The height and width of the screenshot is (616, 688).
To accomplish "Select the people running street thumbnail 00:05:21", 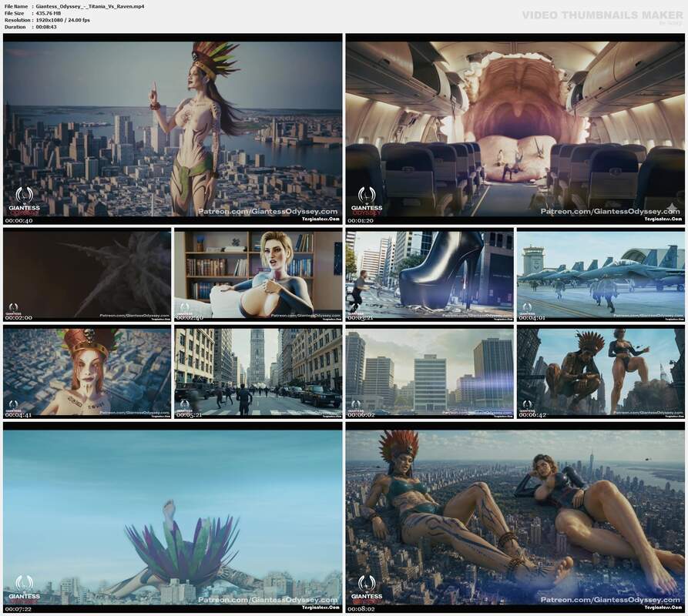I will 258,372.
